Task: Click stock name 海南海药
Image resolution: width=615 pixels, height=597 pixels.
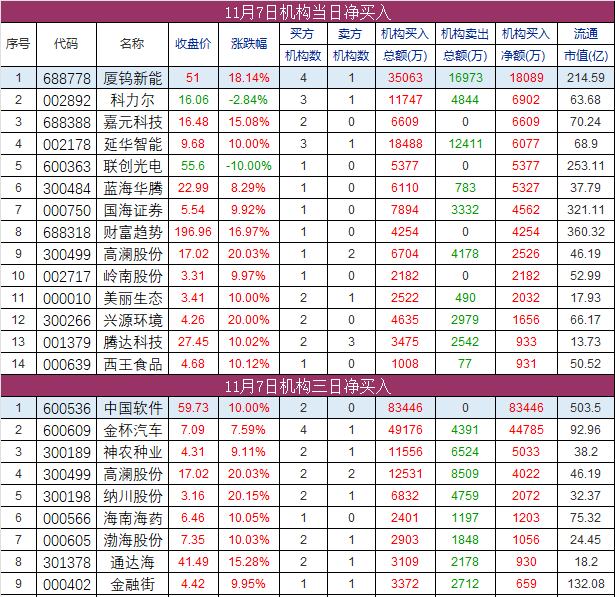Action: (133, 518)
